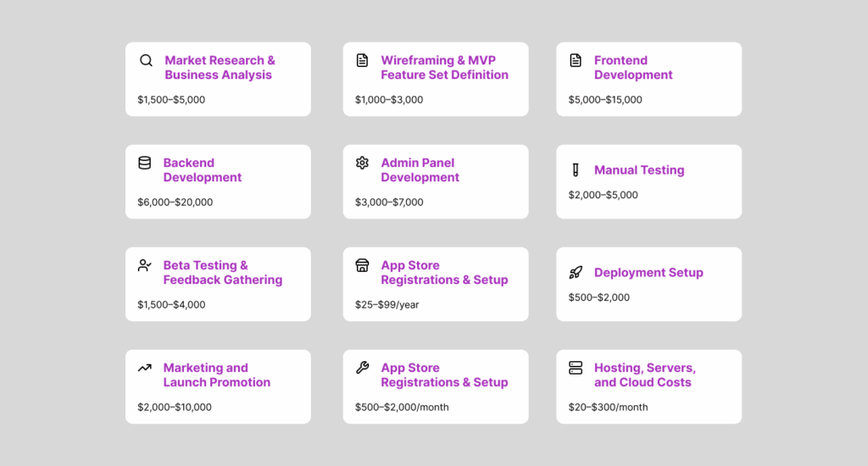Click the magnifier icon beside Market Research
This screenshot has height=466, width=868.
146,60
